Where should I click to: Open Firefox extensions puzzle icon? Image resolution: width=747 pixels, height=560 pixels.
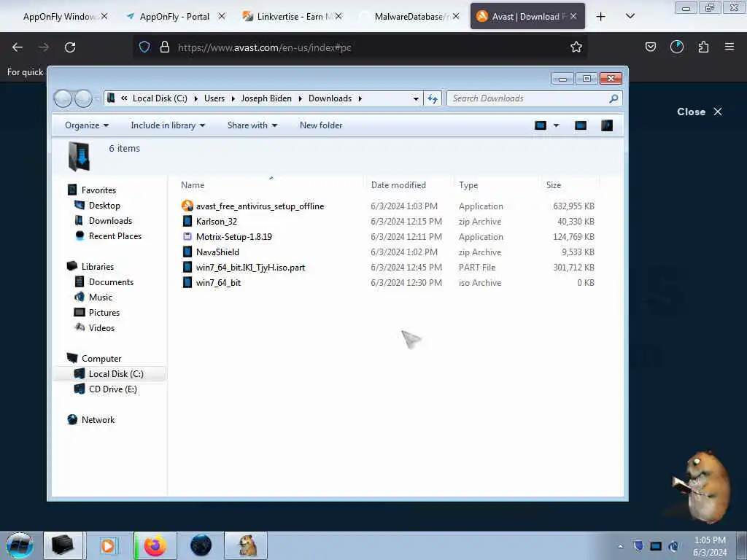(703, 47)
